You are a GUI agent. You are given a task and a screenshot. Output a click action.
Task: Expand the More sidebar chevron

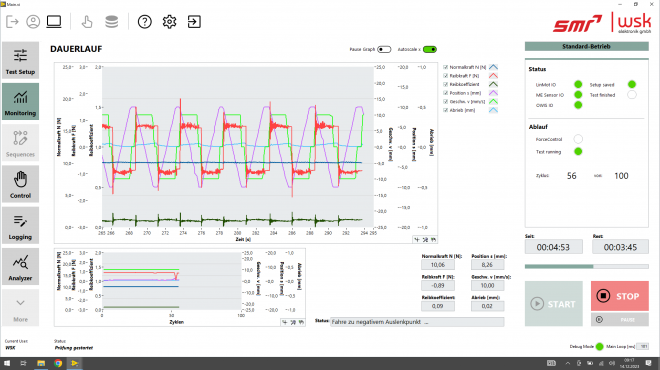click(20, 307)
